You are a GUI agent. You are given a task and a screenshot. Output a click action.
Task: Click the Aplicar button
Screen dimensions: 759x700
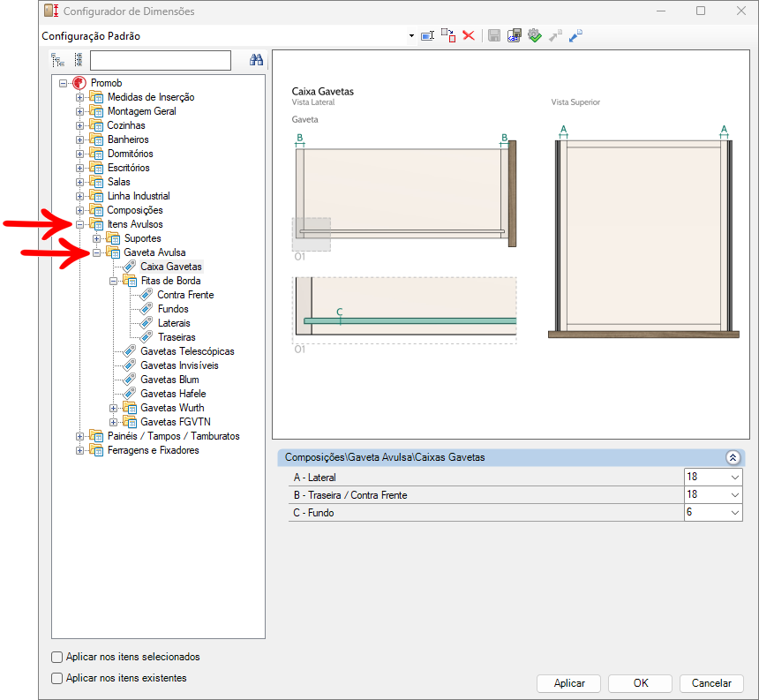pyautogui.click(x=568, y=683)
